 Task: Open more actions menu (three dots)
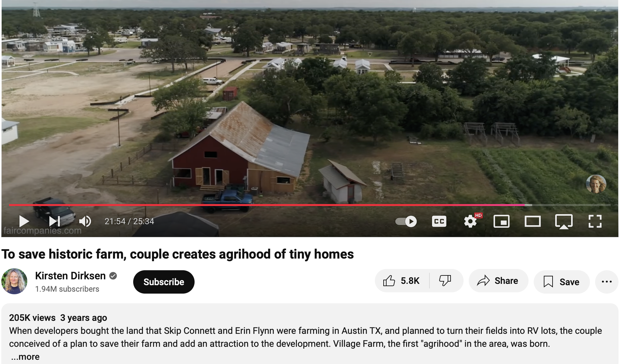tap(606, 282)
